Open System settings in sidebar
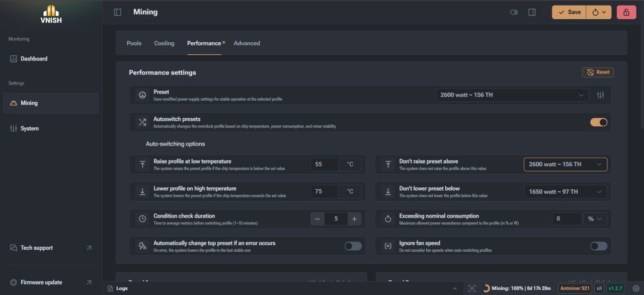The image size is (644, 295). 51,129
